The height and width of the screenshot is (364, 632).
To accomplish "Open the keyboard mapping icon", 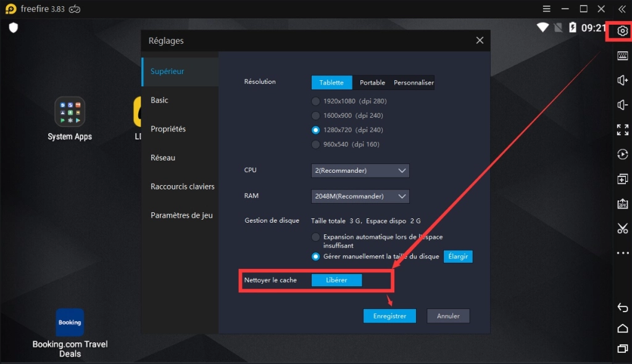I will point(622,56).
